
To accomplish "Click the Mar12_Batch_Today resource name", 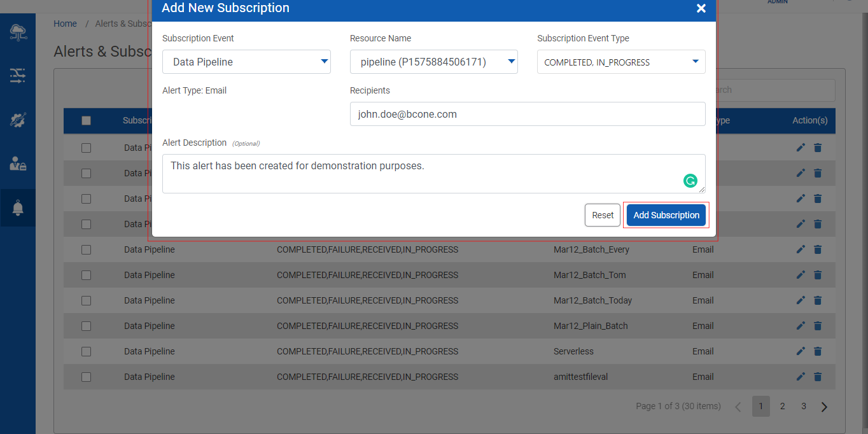I will [592, 300].
